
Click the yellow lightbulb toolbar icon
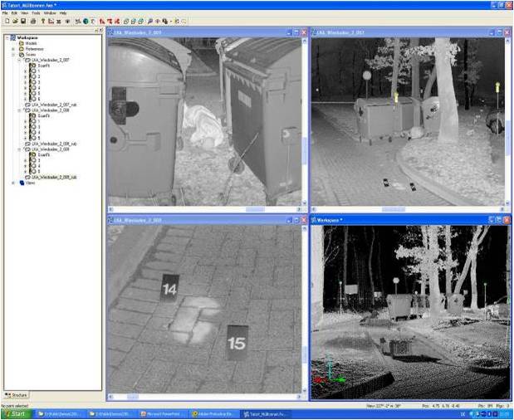43,22
